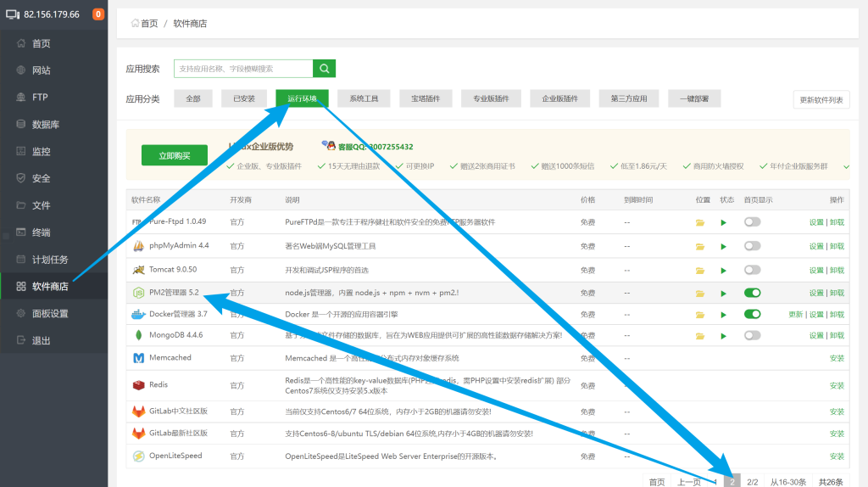Viewport: 868px width, 487px height.
Task: Click the PM2 manager node.js icon
Action: [139, 293]
